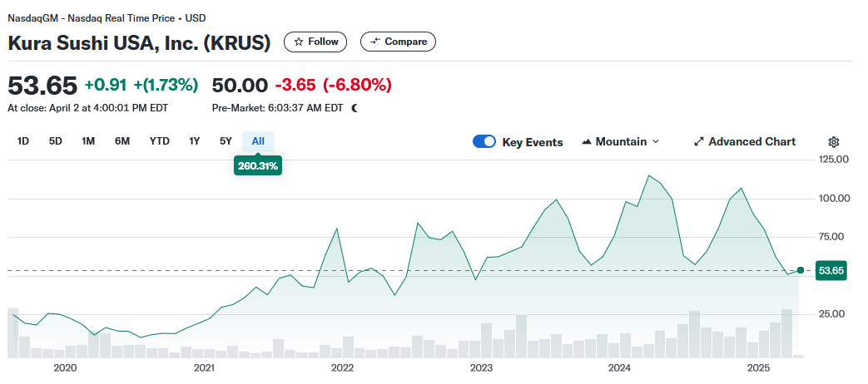The image size is (868, 384).
Task: Click the 'At close: April 2' timestamp
Action: pos(88,108)
